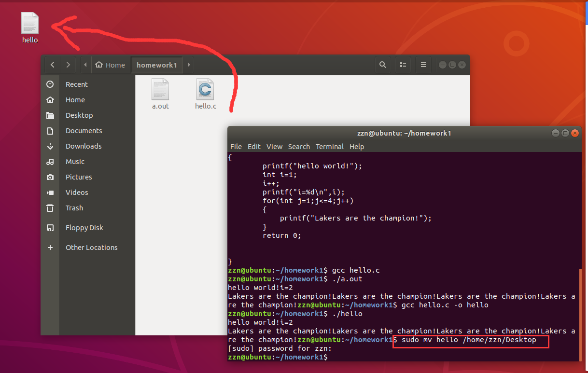Open the terminal Edit menu
This screenshot has width=588, height=373.
tap(254, 147)
